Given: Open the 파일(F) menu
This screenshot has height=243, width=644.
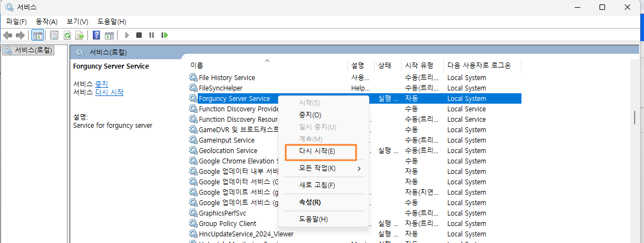Looking at the screenshot, I should (x=16, y=21).
